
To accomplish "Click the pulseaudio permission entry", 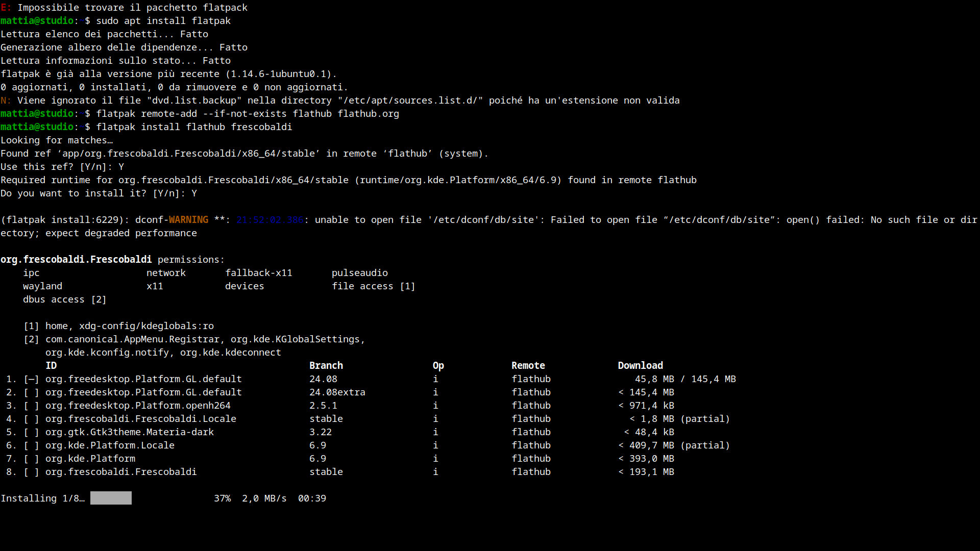I will 359,273.
